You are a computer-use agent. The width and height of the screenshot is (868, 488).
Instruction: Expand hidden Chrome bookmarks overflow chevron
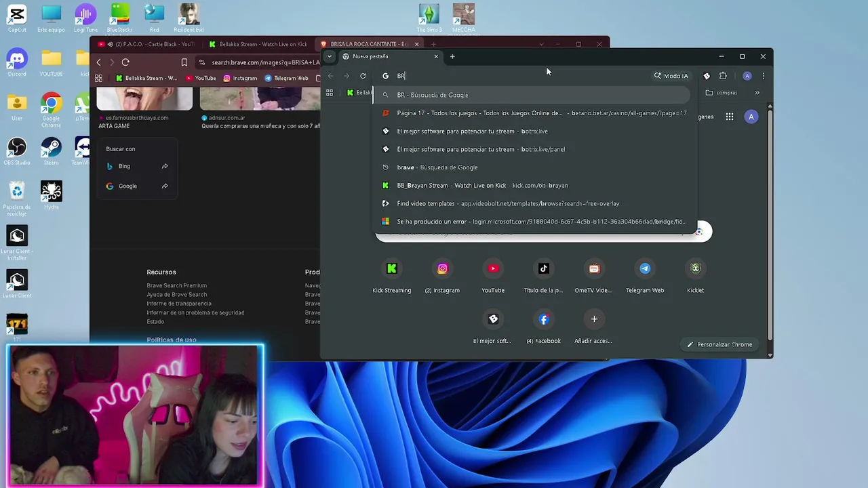(x=757, y=93)
